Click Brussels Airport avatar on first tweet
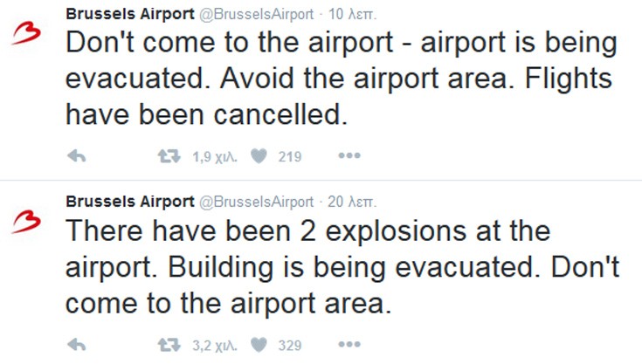The image size is (642, 364). (x=26, y=33)
